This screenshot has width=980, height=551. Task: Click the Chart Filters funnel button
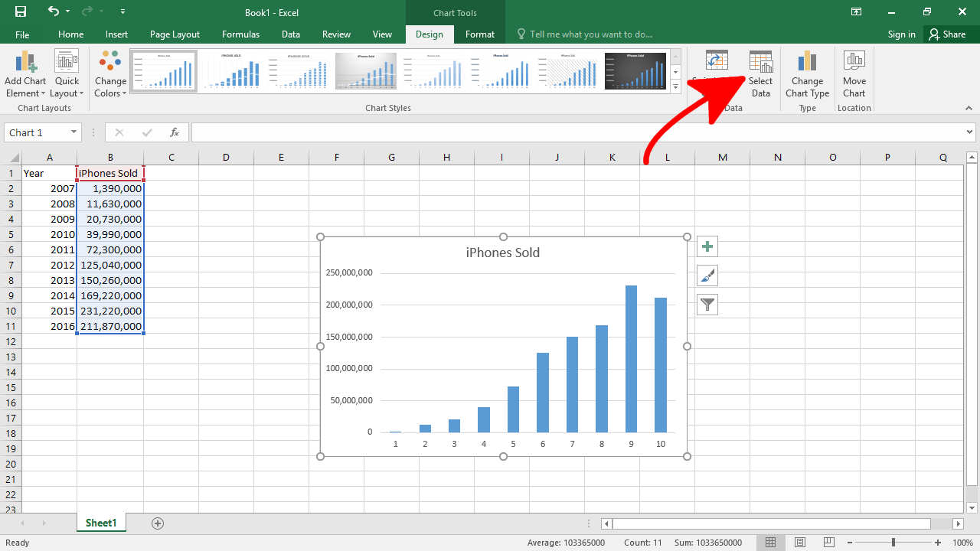pyautogui.click(x=707, y=305)
